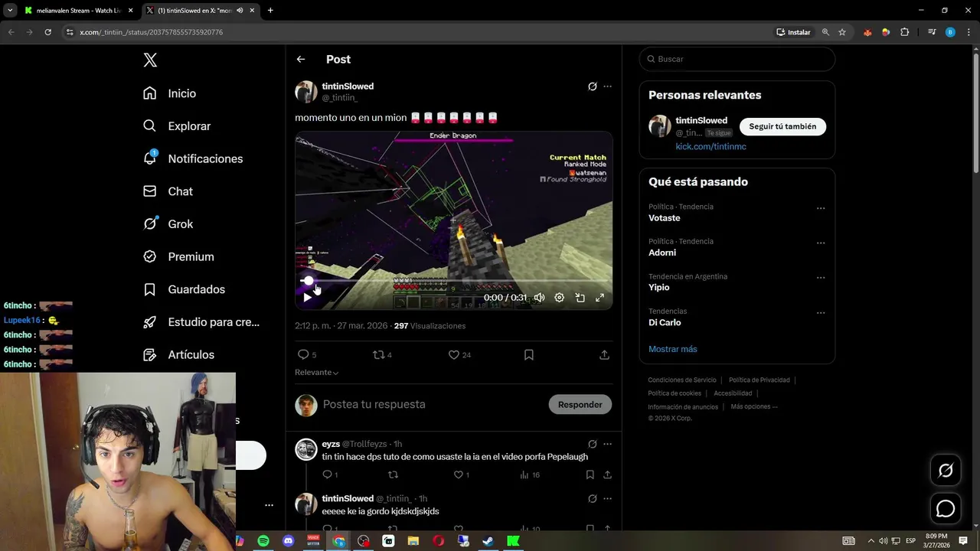Screen dimensions: 980x551
Task: Open Grok in the sidebar
Action: click(168, 224)
